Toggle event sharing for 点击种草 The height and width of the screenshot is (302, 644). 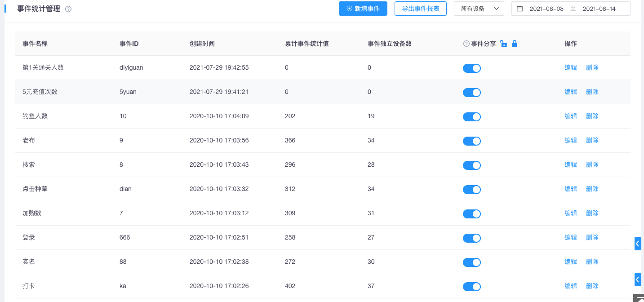coord(472,190)
